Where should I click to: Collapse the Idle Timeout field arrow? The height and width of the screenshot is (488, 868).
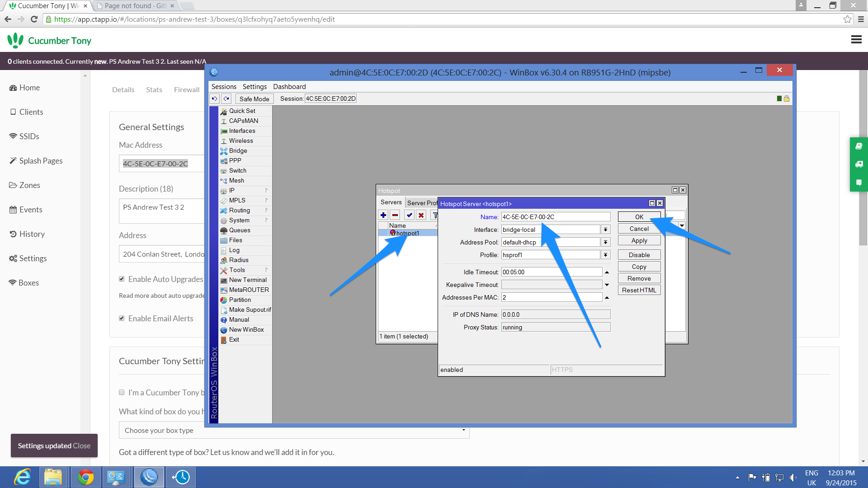point(607,272)
